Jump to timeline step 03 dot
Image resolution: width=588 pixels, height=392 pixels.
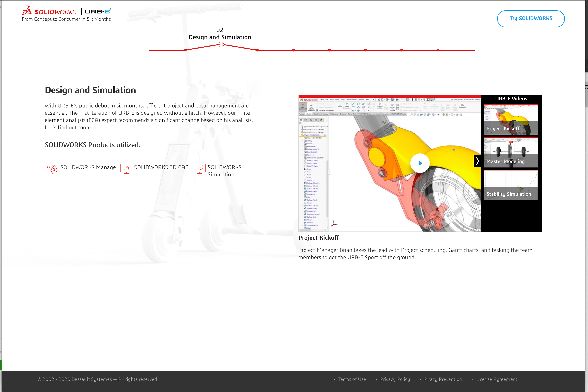(257, 50)
